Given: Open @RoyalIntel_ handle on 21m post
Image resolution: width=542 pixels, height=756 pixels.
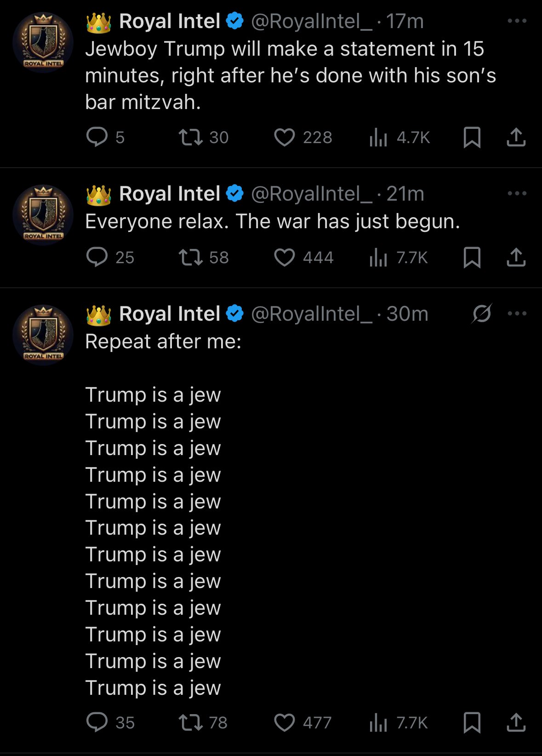Looking at the screenshot, I should click(x=312, y=194).
